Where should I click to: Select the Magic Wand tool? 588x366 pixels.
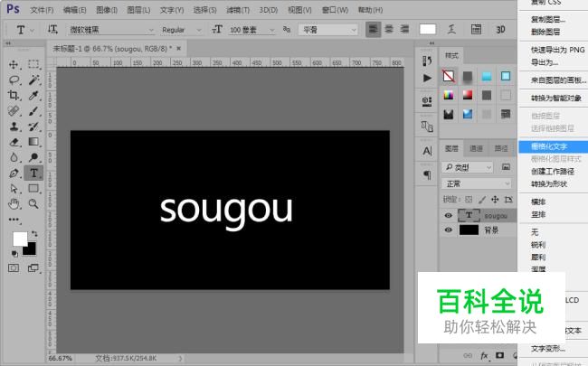pyautogui.click(x=33, y=80)
